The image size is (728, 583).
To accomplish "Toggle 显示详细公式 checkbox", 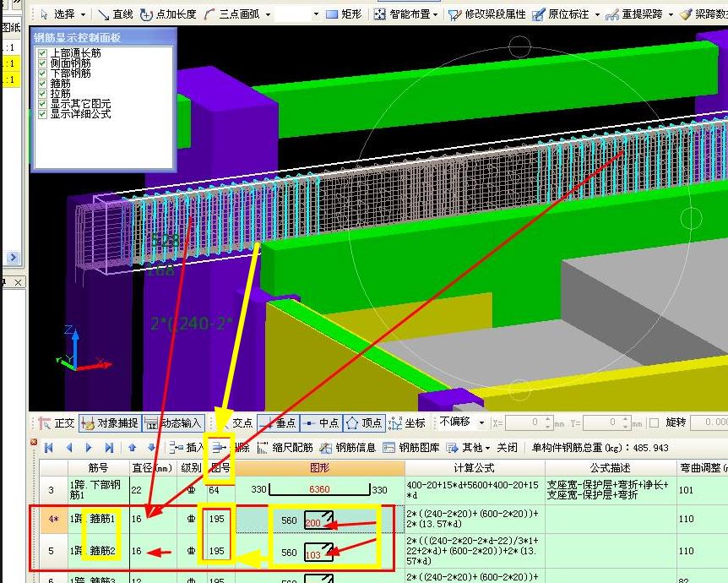I will click(x=42, y=114).
